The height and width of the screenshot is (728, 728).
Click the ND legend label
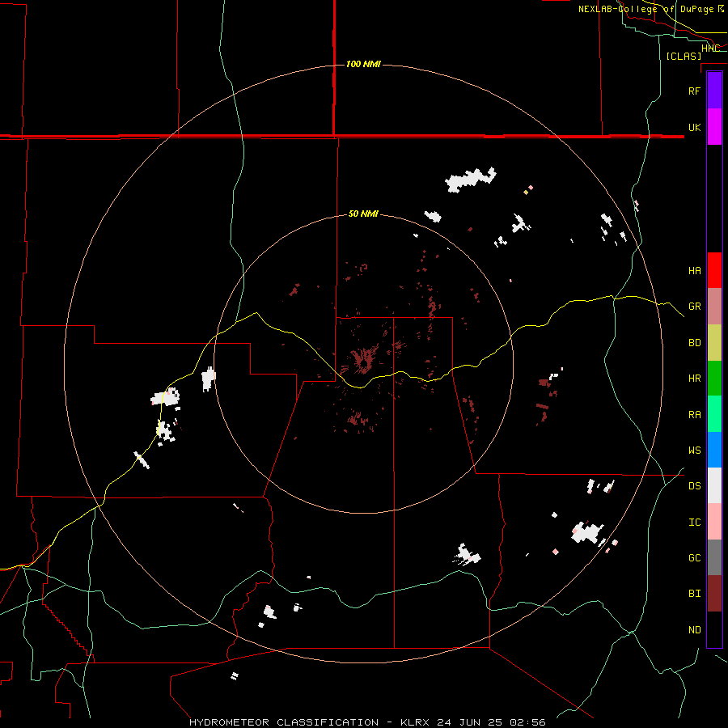click(x=694, y=630)
